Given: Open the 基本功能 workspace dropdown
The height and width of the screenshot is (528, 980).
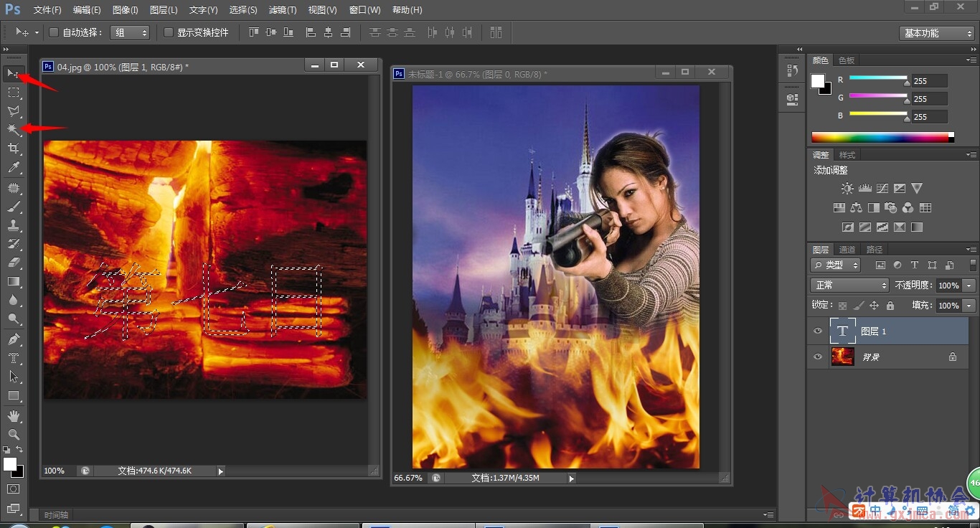Looking at the screenshot, I should point(936,33).
